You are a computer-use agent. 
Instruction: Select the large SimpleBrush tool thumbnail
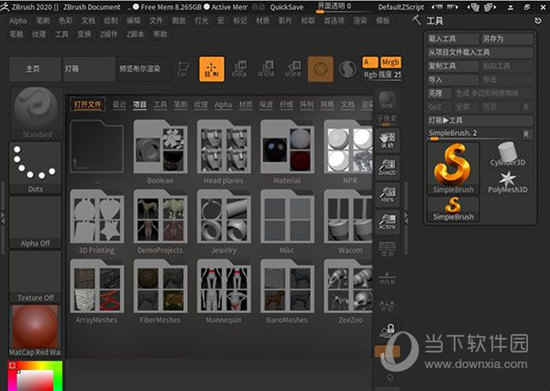tap(453, 168)
